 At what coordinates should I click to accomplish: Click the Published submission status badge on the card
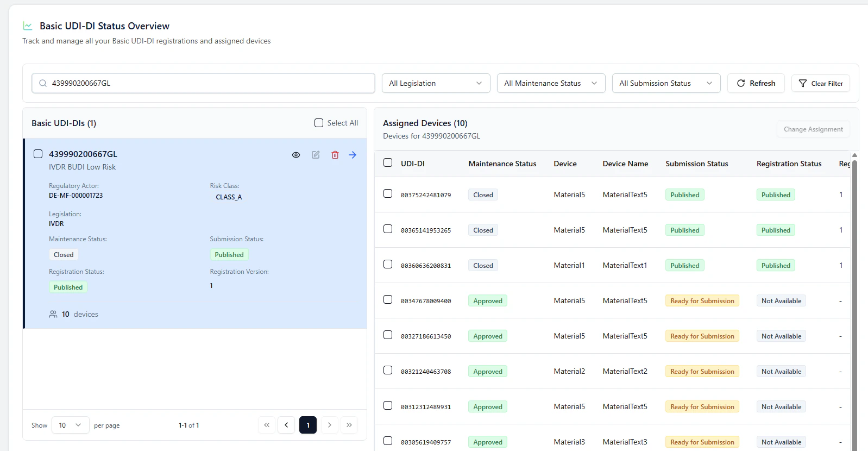[x=229, y=254]
